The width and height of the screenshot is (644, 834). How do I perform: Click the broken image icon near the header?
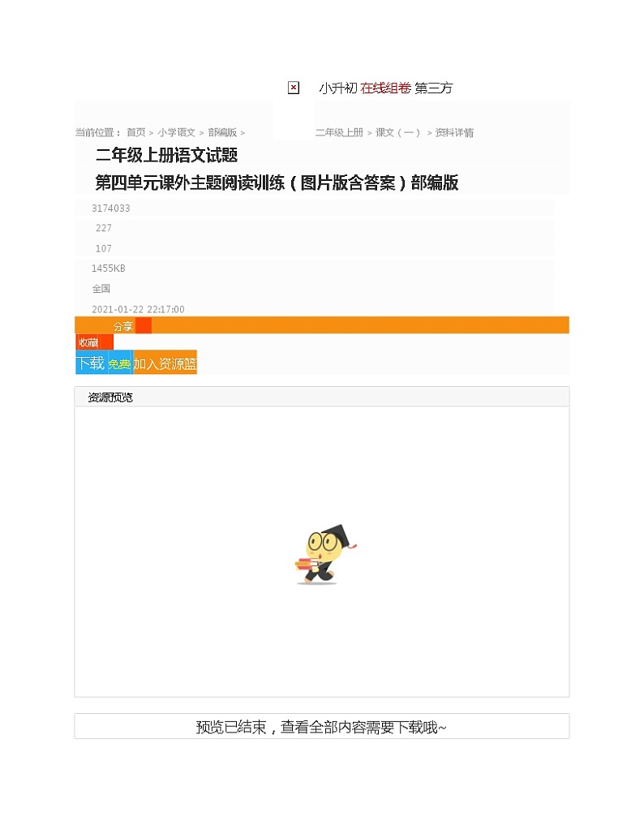point(293,88)
